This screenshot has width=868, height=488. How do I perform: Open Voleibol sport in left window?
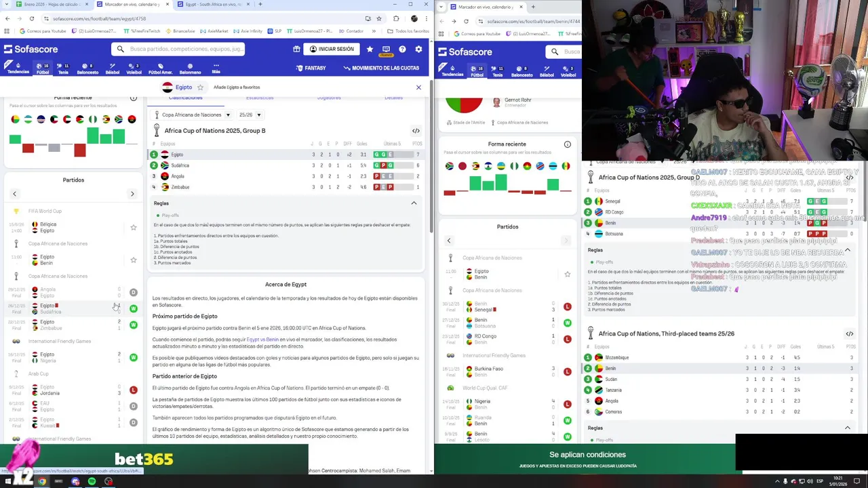pyautogui.click(x=134, y=68)
